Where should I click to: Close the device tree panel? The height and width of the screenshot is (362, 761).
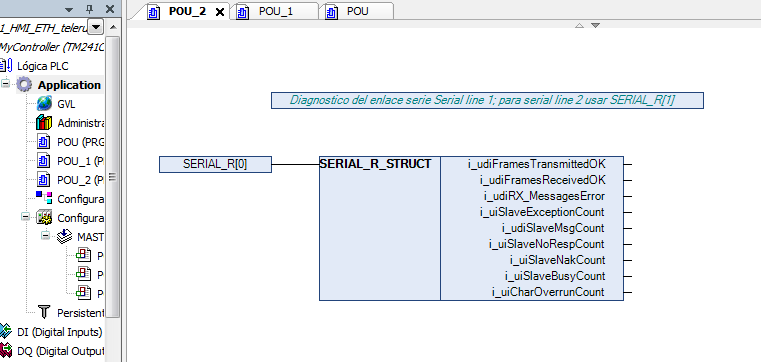coord(110,9)
